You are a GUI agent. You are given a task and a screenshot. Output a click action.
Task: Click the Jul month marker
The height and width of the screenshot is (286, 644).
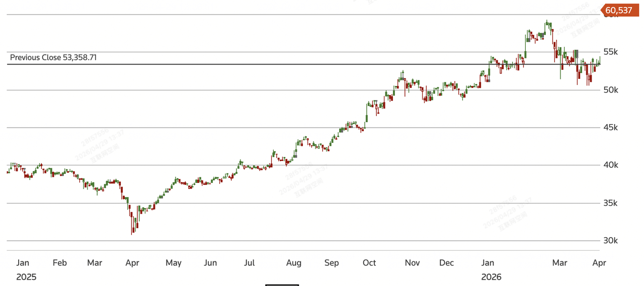pos(249,263)
